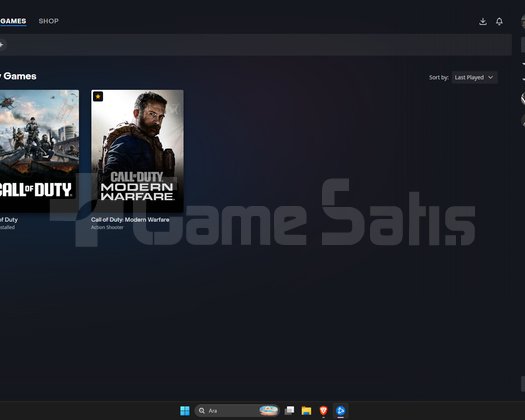
Task: Open the Windows Start menu
Action: [x=185, y=410]
